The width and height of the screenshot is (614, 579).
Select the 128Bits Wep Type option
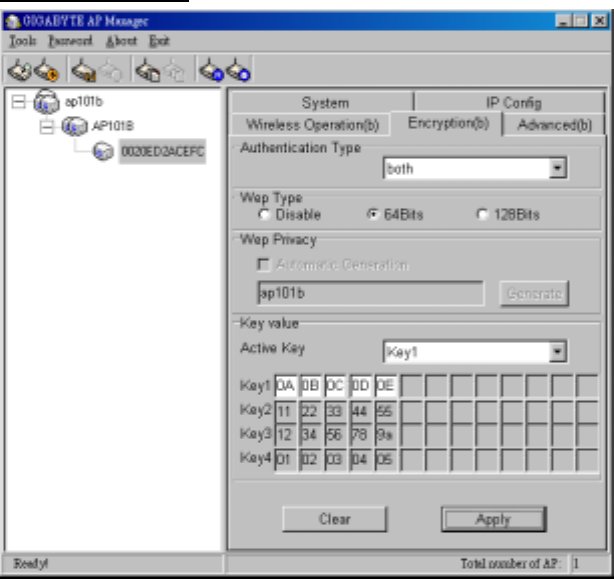click(x=482, y=214)
